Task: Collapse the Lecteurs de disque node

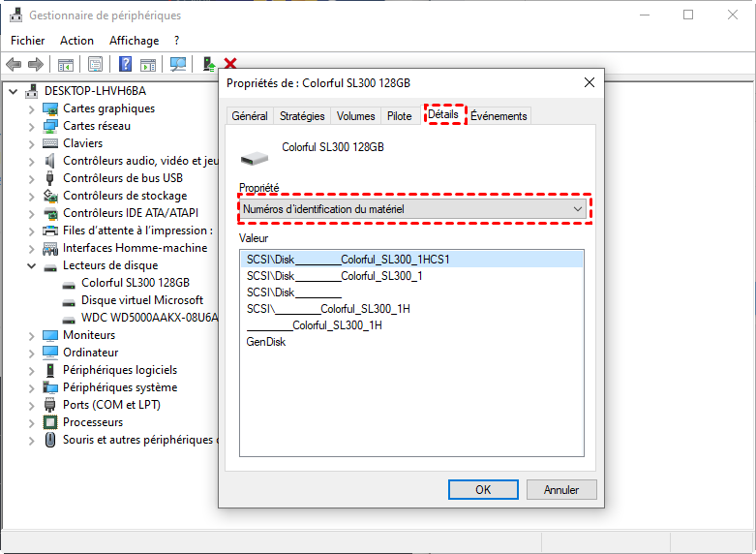Action: pyautogui.click(x=31, y=265)
